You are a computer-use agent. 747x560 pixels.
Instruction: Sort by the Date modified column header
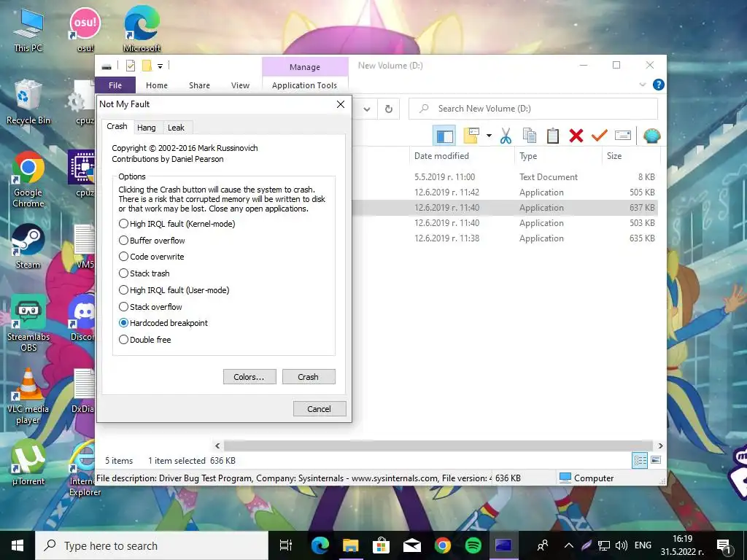(x=461, y=156)
